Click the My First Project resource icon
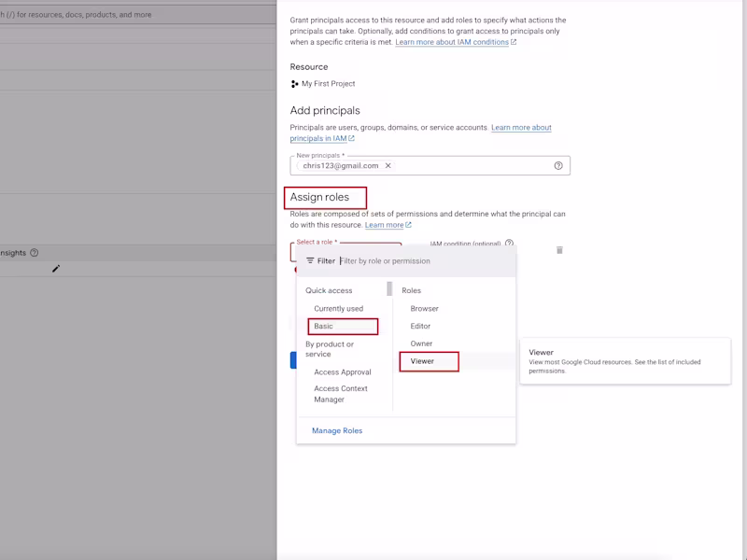Viewport: 747px width, 560px height. (295, 83)
